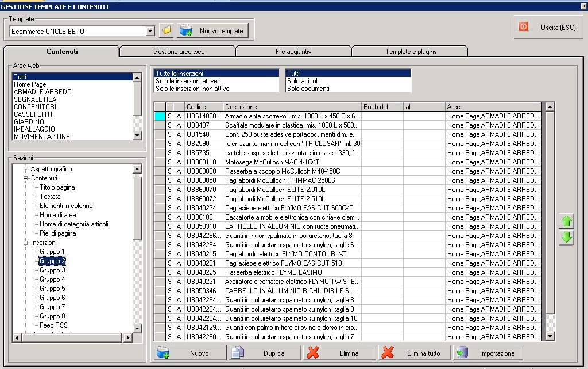588x369 pixels.
Task: Select CASSEFORTI web area
Action: click(x=73, y=114)
